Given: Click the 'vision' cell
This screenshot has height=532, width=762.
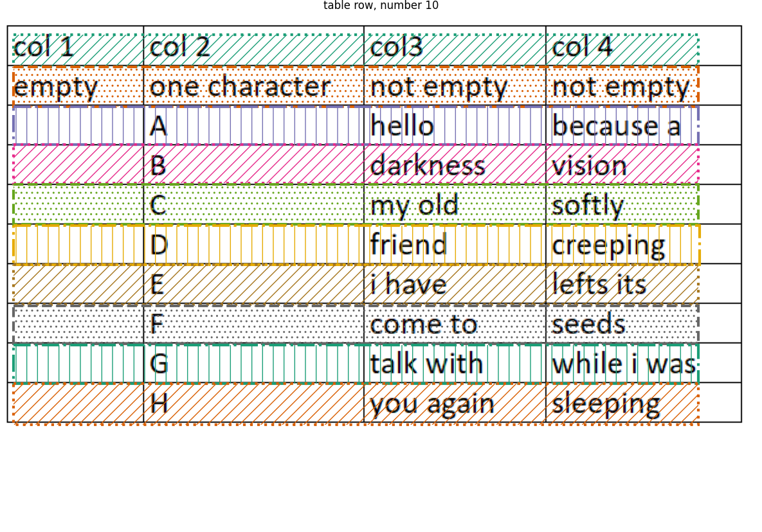Looking at the screenshot, I should [x=644, y=164].
